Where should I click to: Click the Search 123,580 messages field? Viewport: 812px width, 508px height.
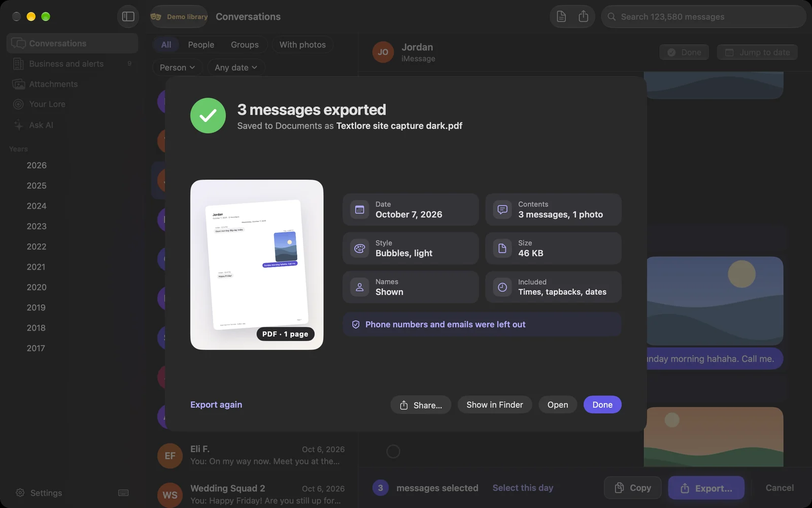click(703, 17)
